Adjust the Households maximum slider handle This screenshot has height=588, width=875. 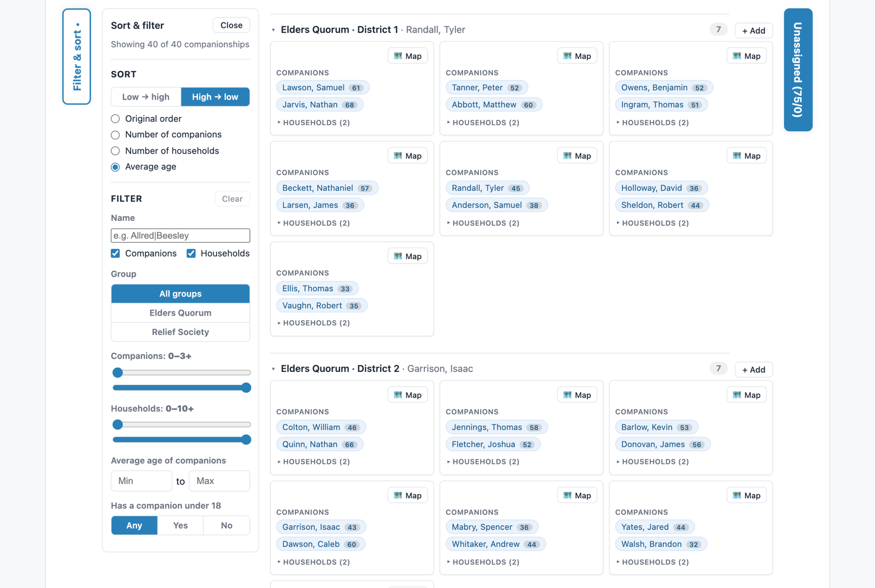[x=246, y=439]
